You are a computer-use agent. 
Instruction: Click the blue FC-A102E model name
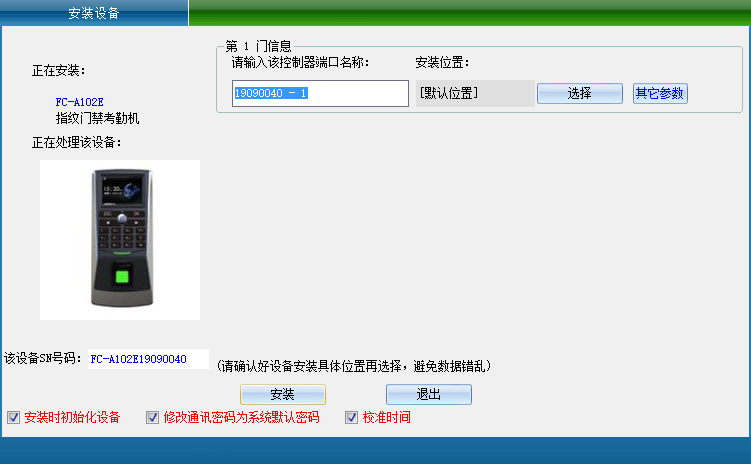tap(79, 102)
